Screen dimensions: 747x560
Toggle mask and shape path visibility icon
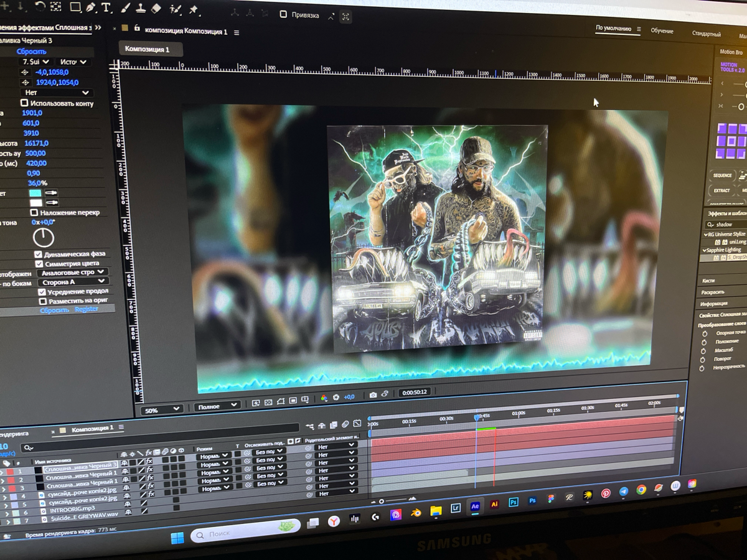click(x=281, y=401)
